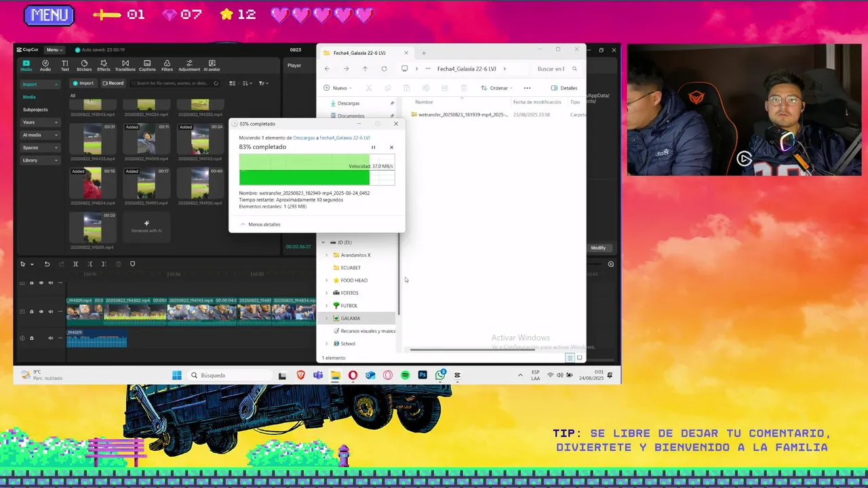Expand the Yours section in CapCut sidebar
The width and height of the screenshot is (868, 488).
point(40,122)
